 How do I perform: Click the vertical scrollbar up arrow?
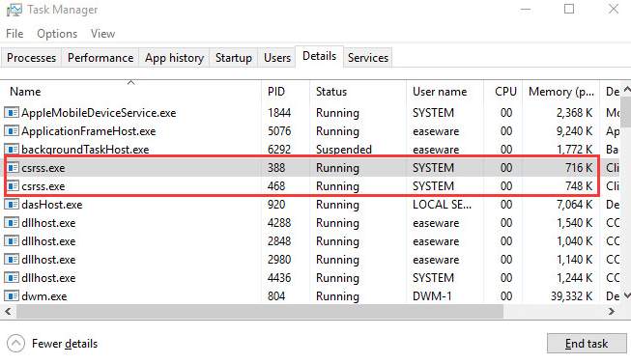click(626, 89)
